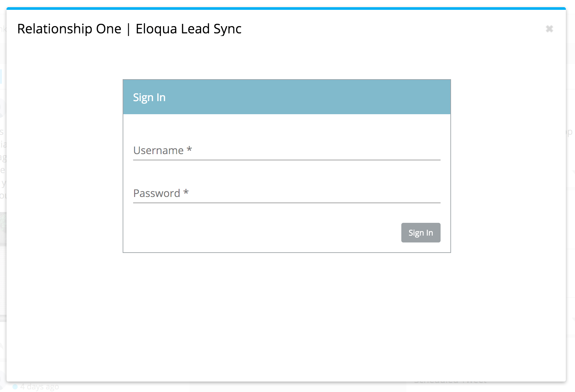Click the "Relationship One" text in the title

69,29
